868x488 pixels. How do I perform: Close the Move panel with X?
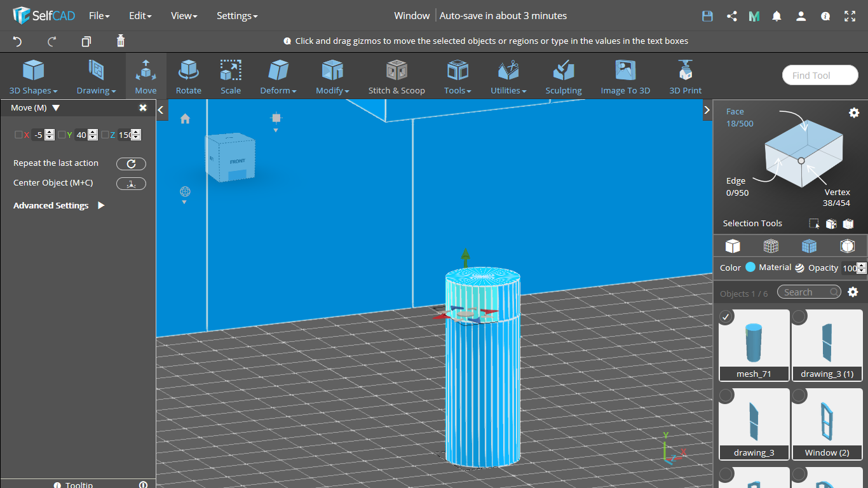click(x=143, y=108)
